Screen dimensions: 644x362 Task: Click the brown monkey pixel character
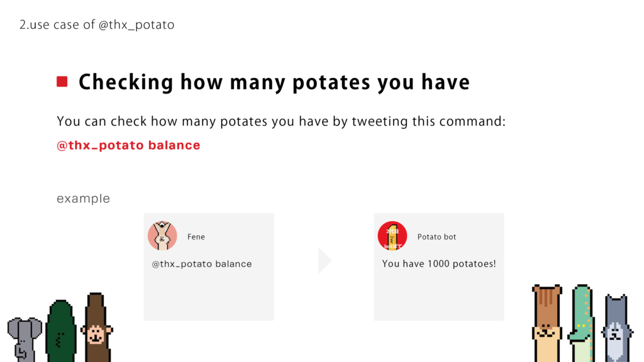96,327
